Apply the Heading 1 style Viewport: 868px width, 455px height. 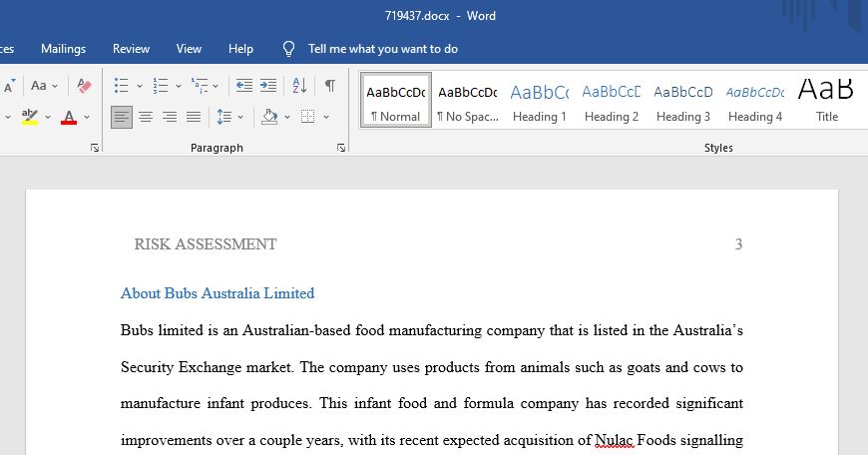point(539,100)
